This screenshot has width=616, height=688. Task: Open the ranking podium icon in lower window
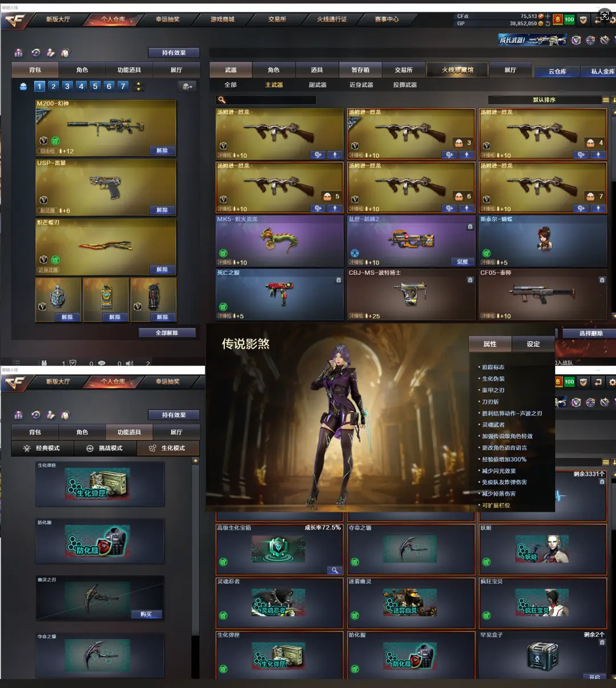(19, 415)
